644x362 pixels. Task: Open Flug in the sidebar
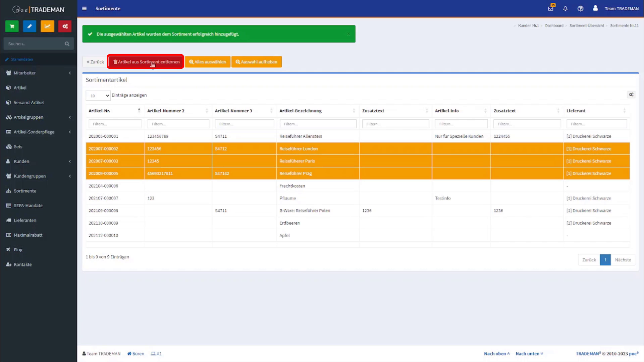coord(39,250)
